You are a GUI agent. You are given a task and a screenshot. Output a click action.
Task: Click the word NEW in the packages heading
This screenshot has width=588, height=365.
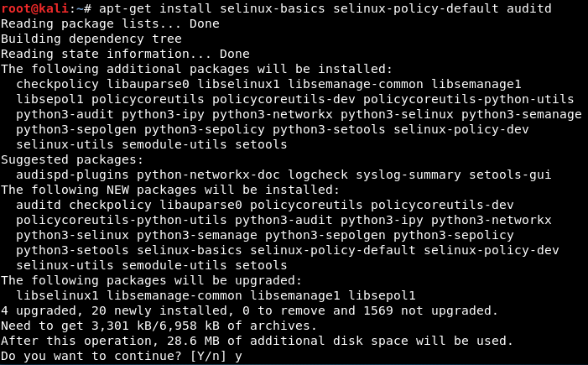[x=117, y=190]
